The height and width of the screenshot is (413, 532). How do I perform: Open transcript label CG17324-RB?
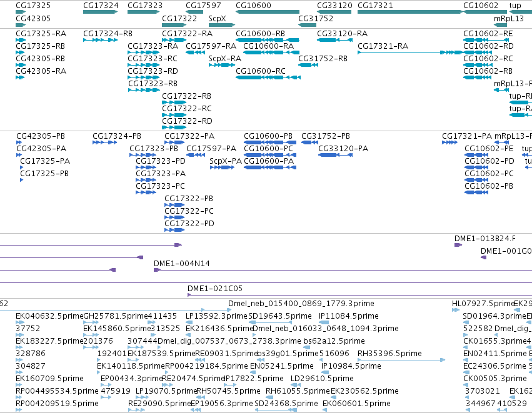pyautogui.click(x=108, y=34)
